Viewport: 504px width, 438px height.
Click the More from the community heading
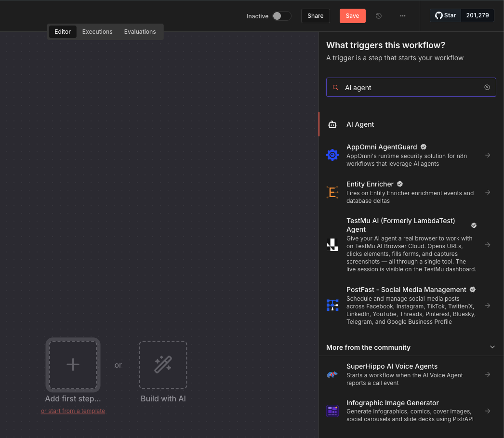click(x=368, y=347)
